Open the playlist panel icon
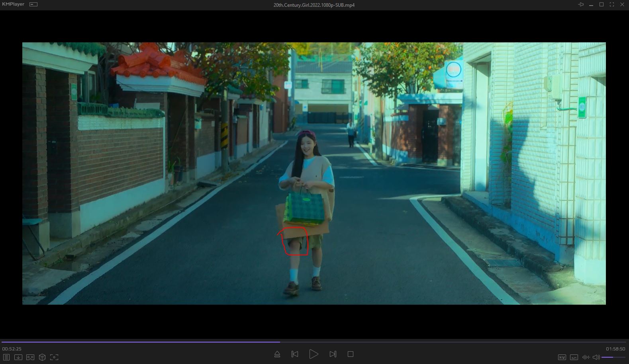The height and width of the screenshot is (364, 629). [6, 357]
